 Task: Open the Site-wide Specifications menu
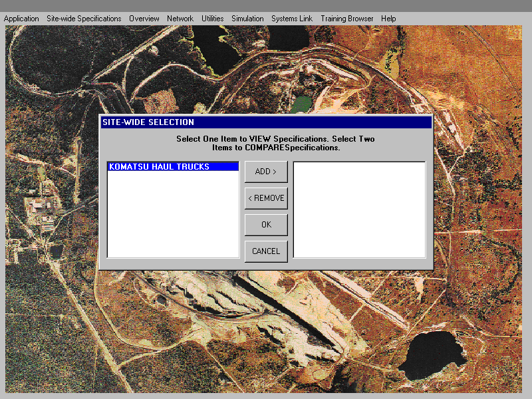point(84,19)
